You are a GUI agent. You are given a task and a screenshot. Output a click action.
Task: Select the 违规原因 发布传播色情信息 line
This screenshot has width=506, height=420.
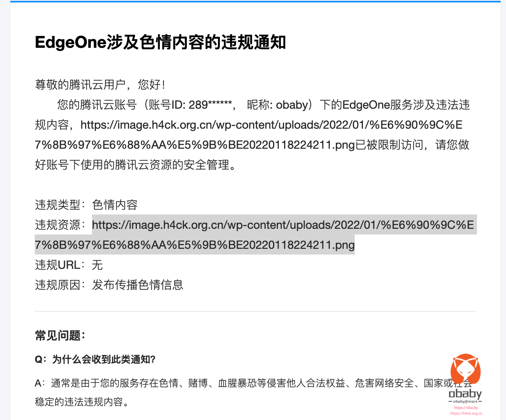(x=109, y=285)
